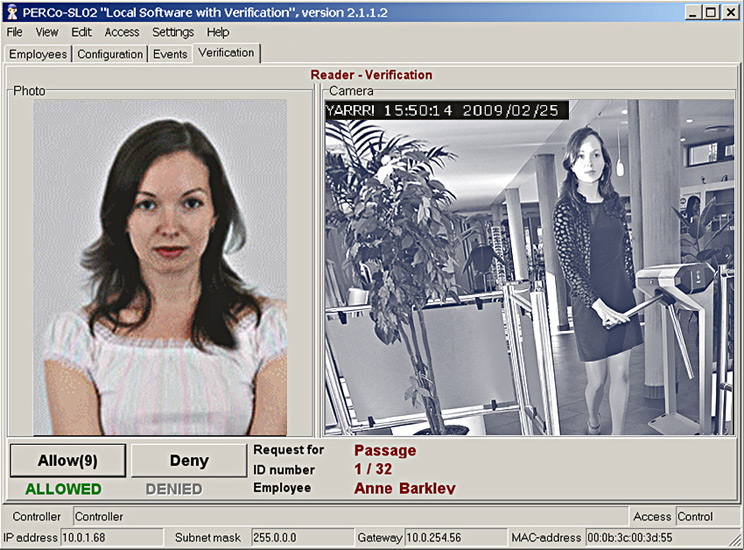Click the PERCo app icon in title bar
The height and width of the screenshot is (550, 744).
[x=11, y=12]
